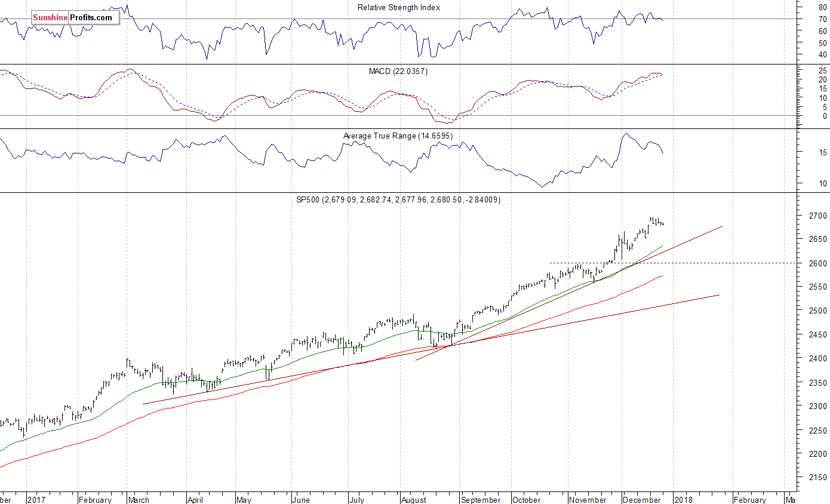Click the April month label
Screen dimensions: 830x504
[x=196, y=500]
